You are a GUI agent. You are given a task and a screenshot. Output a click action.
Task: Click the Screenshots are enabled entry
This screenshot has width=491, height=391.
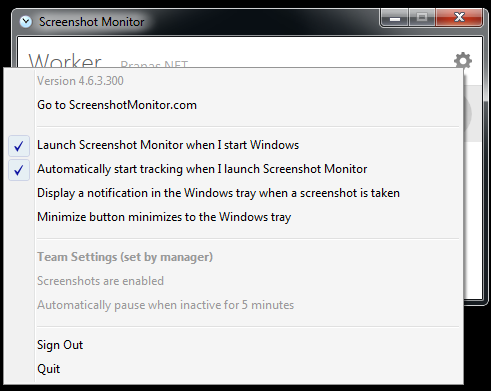click(x=100, y=281)
